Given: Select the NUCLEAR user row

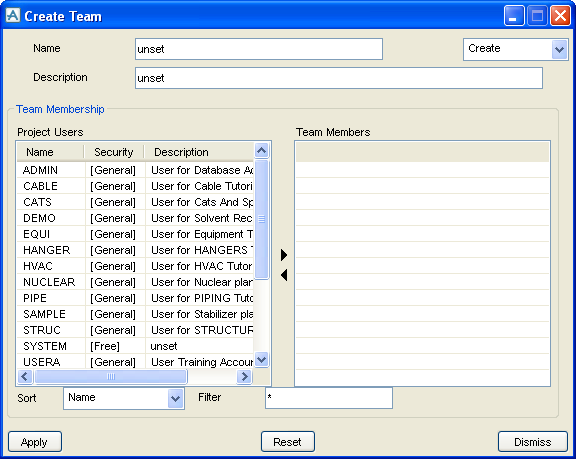Looking at the screenshot, I should (x=135, y=282).
